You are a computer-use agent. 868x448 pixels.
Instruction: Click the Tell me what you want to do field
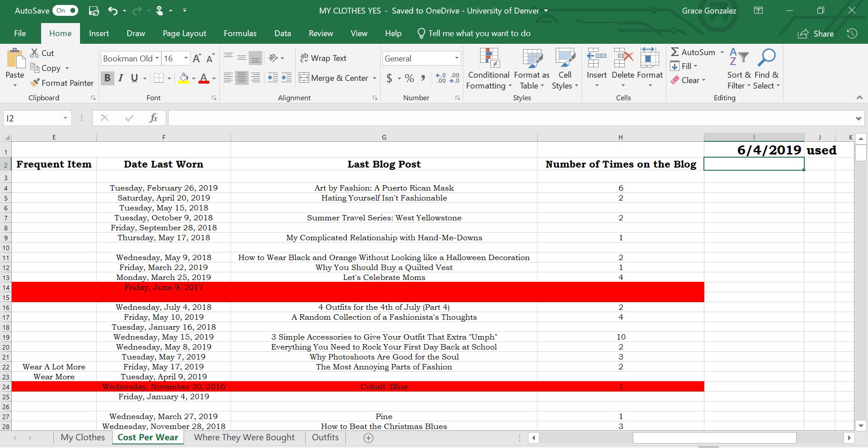[x=474, y=33]
